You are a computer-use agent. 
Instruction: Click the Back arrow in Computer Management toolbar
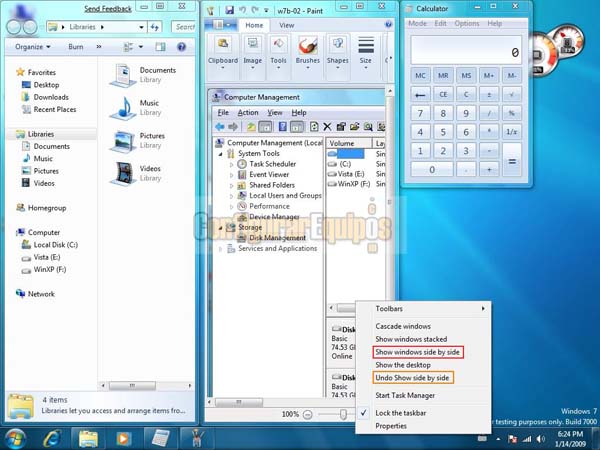tap(220, 127)
